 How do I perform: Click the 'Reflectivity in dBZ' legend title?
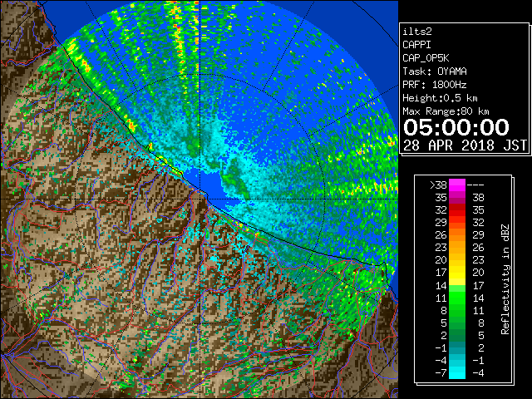(505, 279)
